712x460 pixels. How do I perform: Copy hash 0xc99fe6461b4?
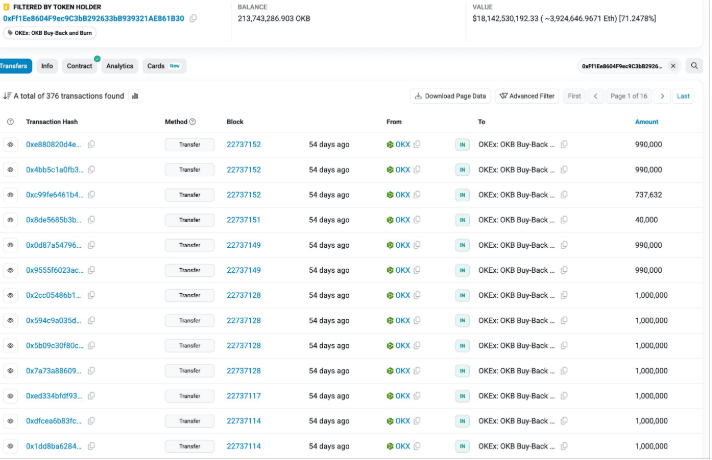pyautogui.click(x=91, y=195)
